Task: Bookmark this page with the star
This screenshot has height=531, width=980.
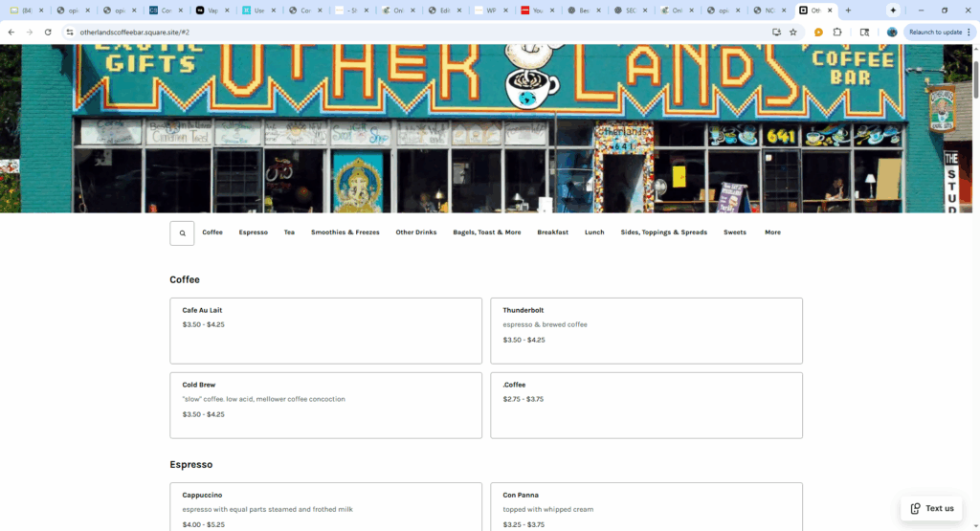Action: coord(793,32)
